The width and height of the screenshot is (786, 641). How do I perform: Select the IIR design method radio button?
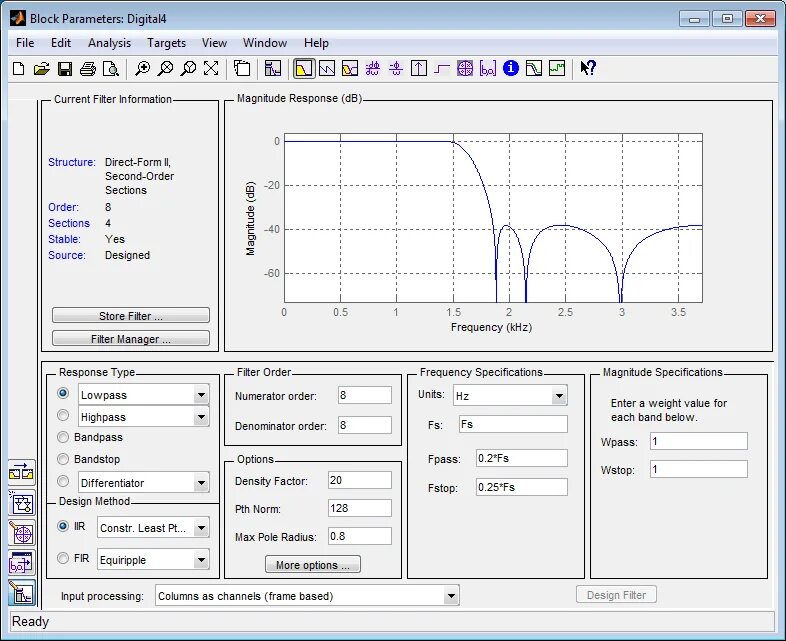pos(63,526)
